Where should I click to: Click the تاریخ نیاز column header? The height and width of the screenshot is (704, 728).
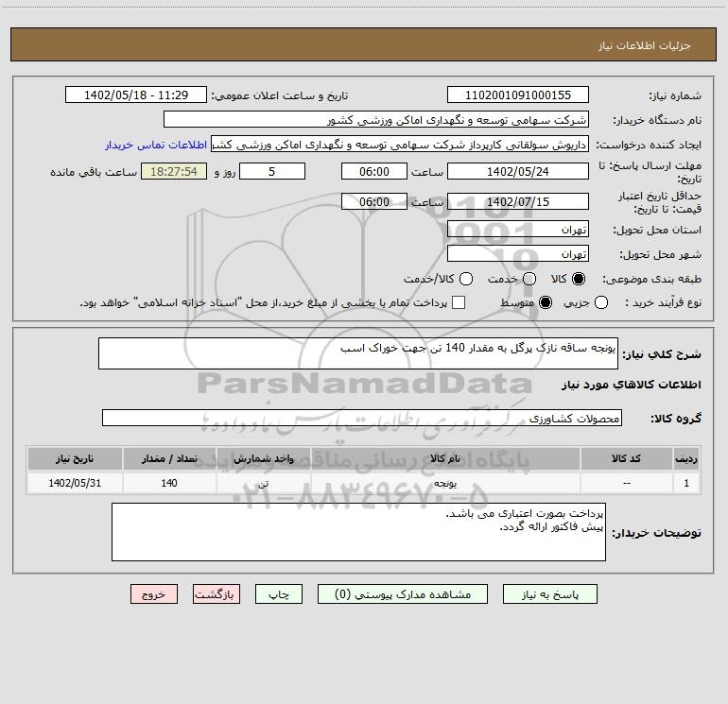click(x=75, y=458)
